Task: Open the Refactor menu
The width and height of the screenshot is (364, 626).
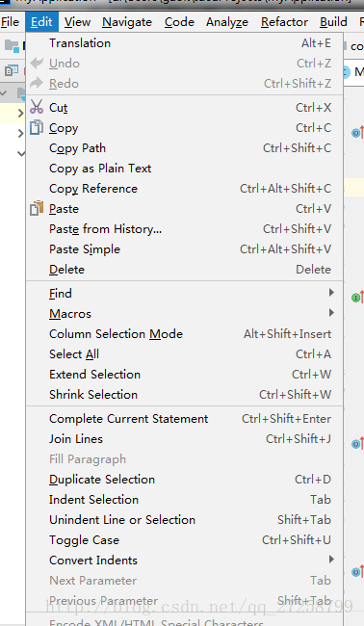Action: [x=284, y=22]
